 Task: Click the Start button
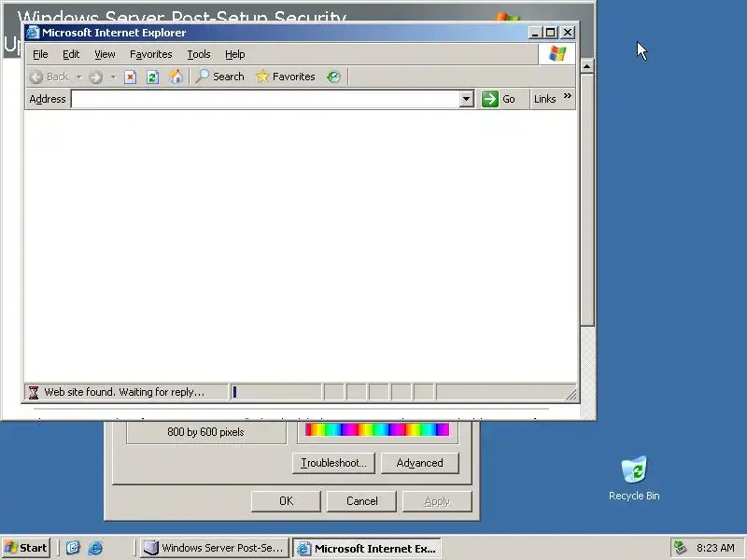(26, 548)
